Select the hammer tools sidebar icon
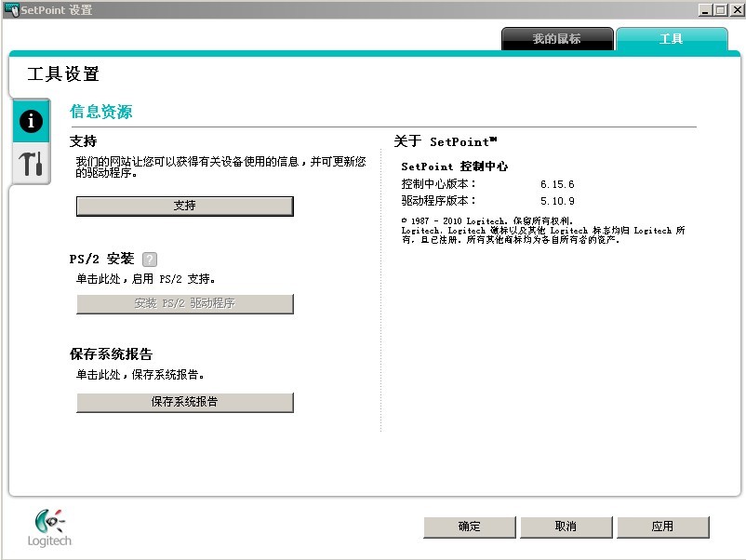This screenshot has height=560, width=746. click(x=32, y=163)
